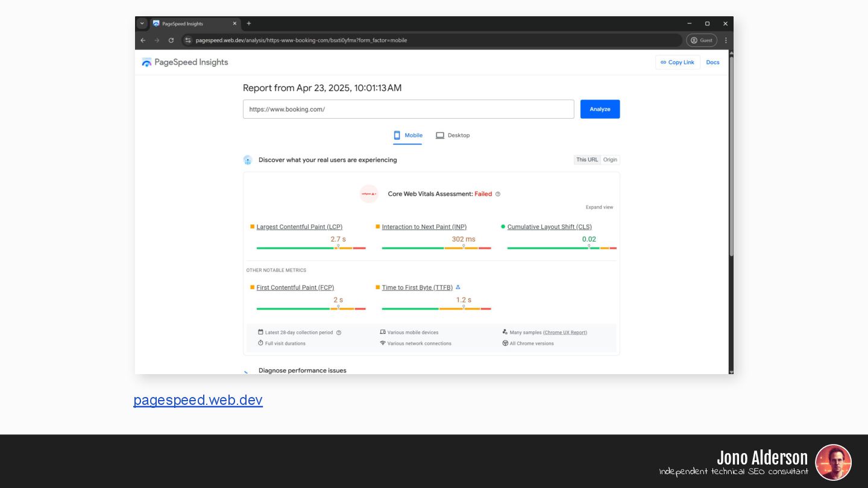Open Cumulative Layout Shift (CLS) link
Viewport: 868px width, 488px height.
click(x=550, y=227)
